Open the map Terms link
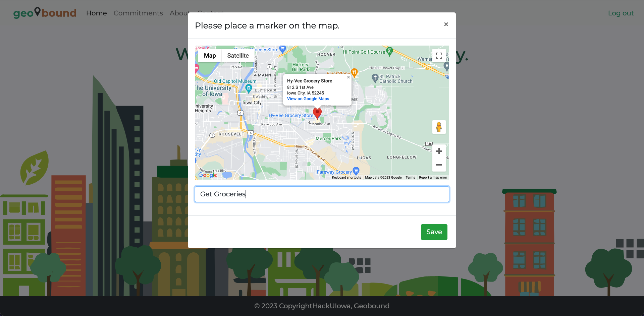 [410, 178]
